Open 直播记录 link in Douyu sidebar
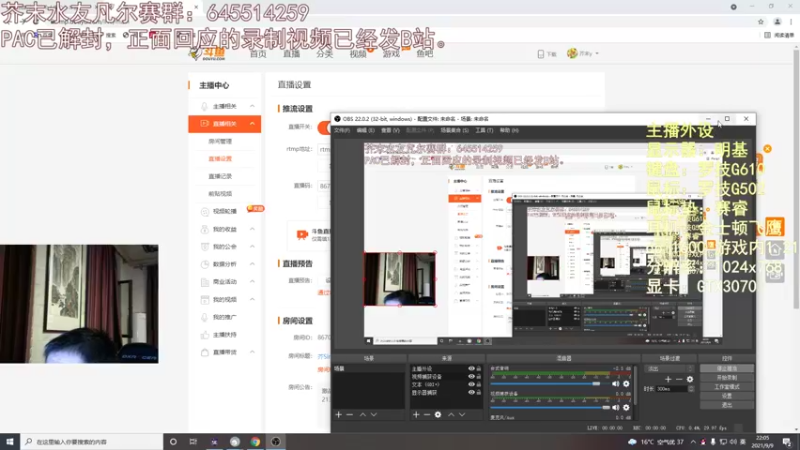 (x=220, y=176)
